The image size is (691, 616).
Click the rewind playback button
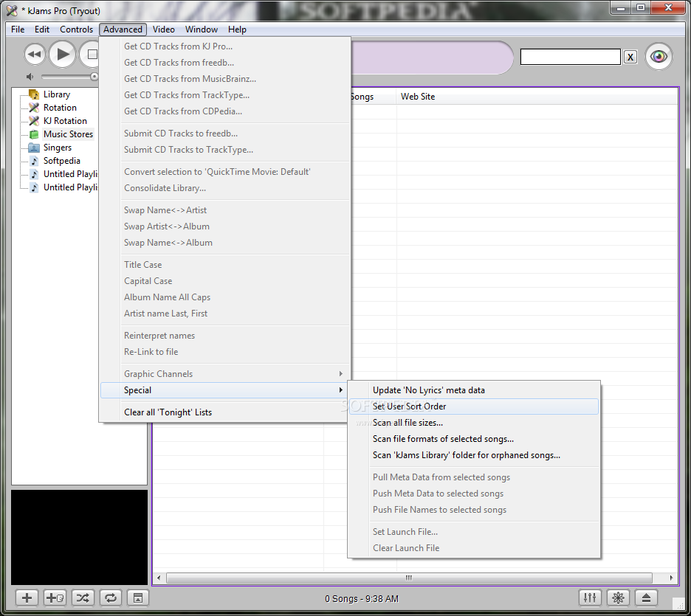click(35, 55)
